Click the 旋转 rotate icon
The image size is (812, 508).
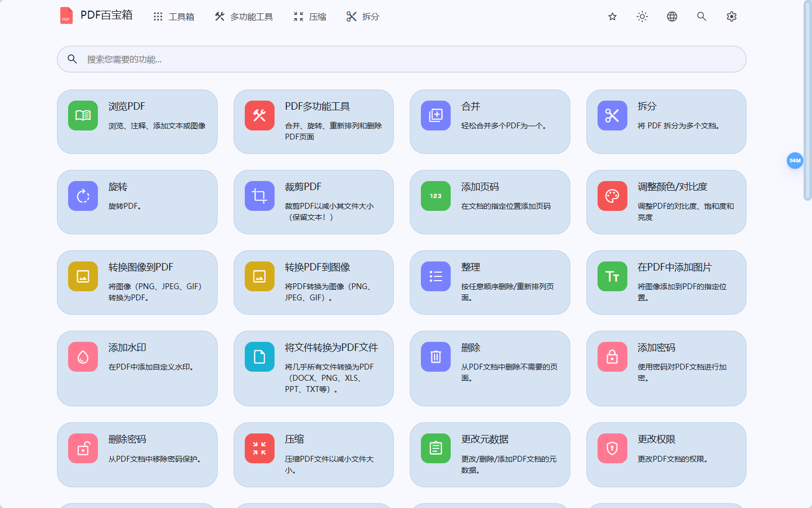coord(83,196)
